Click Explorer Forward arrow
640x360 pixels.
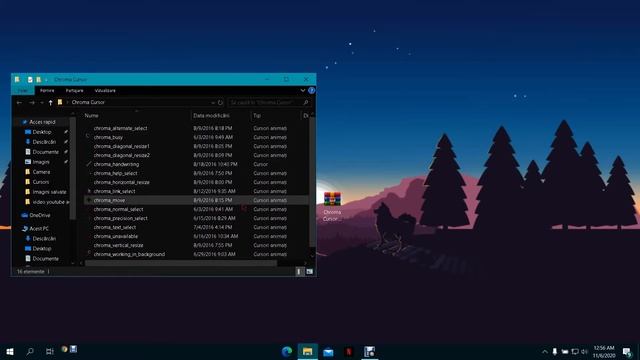tap(32, 102)
